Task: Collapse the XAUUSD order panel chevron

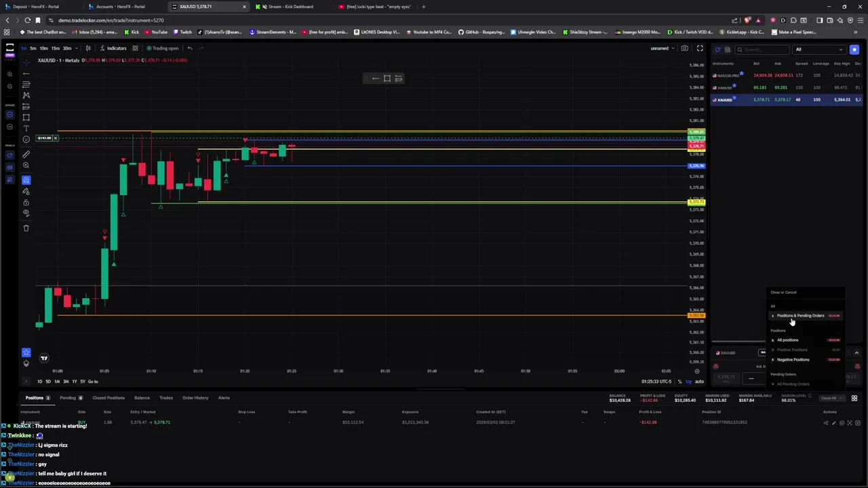Action: click(856, 353)
